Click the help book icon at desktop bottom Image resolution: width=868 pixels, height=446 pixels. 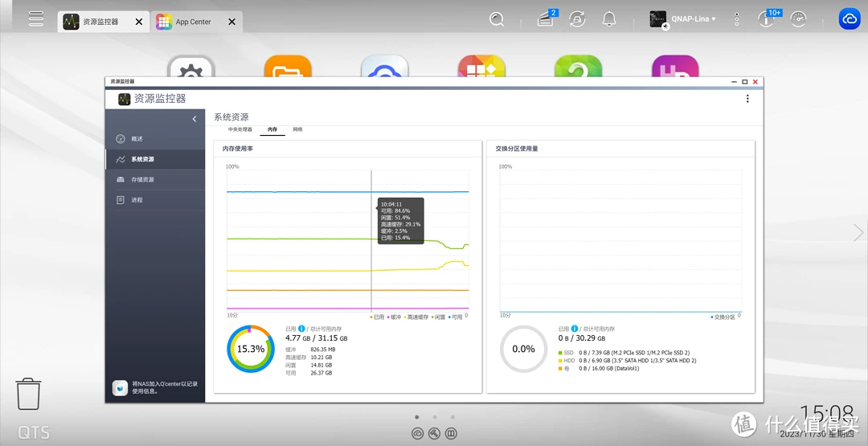click(451, 433)
